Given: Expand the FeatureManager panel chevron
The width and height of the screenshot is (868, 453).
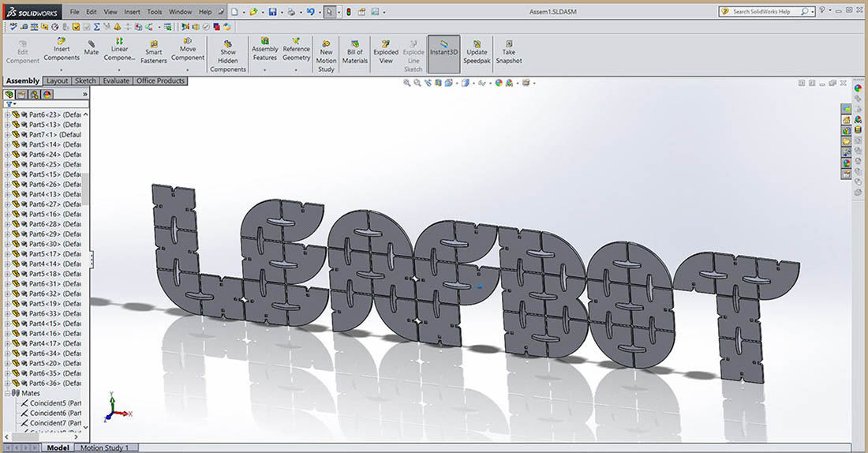Looking at the screenshot, I should pyautogui.click(x=84, y=95).
